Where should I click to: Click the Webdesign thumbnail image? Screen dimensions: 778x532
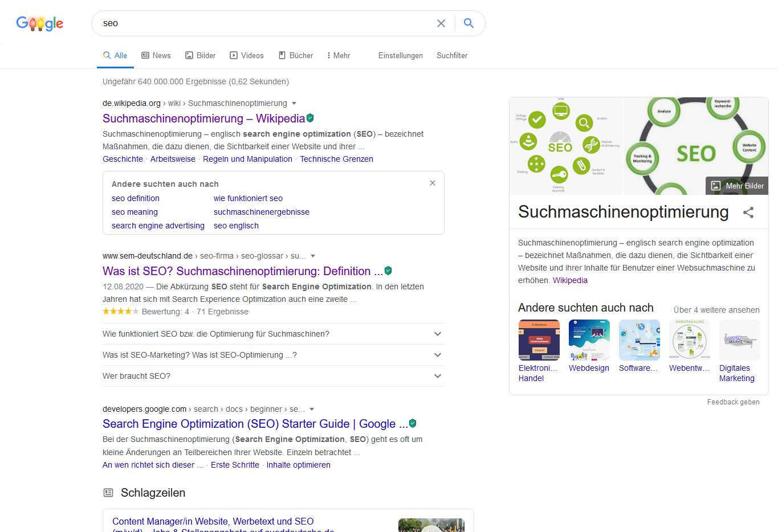point(589,340)
